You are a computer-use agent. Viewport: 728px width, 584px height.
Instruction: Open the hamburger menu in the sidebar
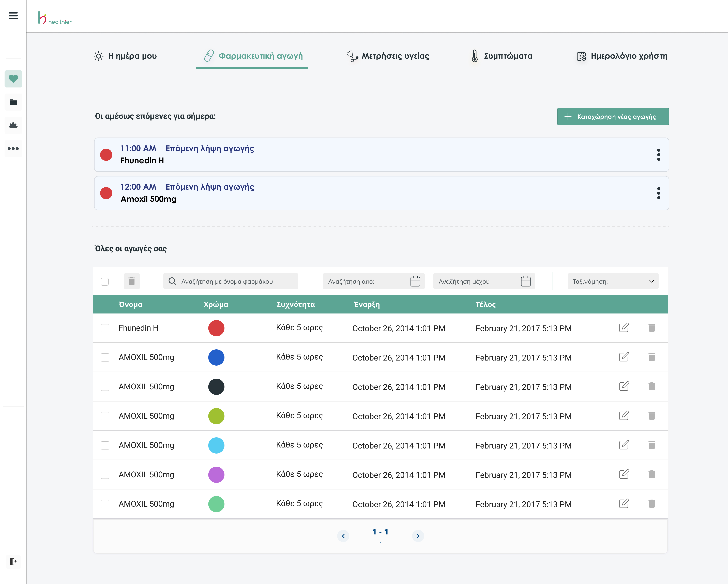[x=13, y=16]
